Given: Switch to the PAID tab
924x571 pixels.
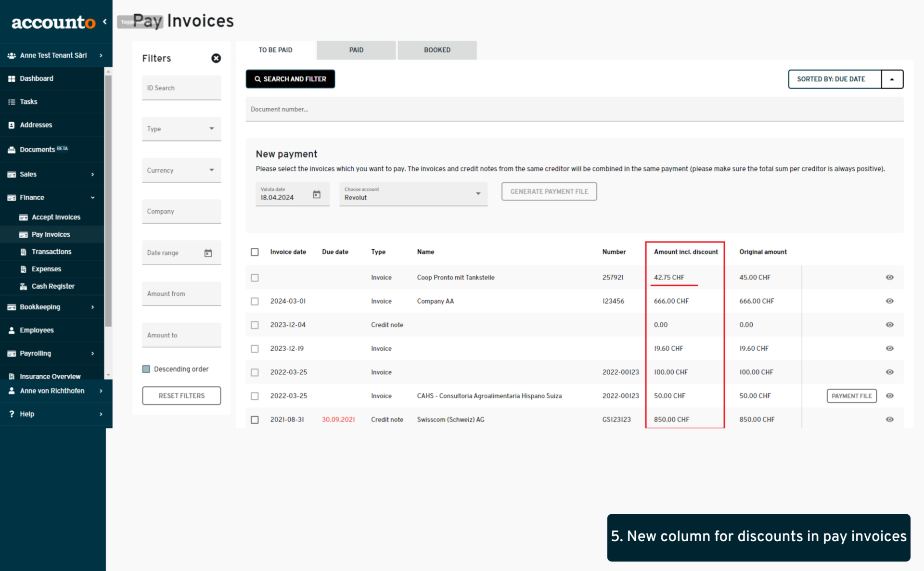Looking at the screenshot, I should point(356,50).
